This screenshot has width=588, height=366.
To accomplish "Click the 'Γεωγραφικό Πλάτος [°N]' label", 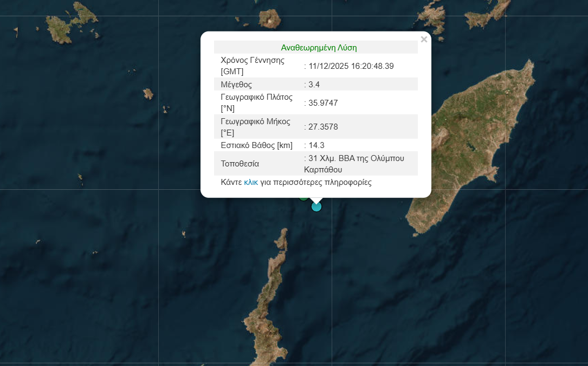I will point(257,103).
